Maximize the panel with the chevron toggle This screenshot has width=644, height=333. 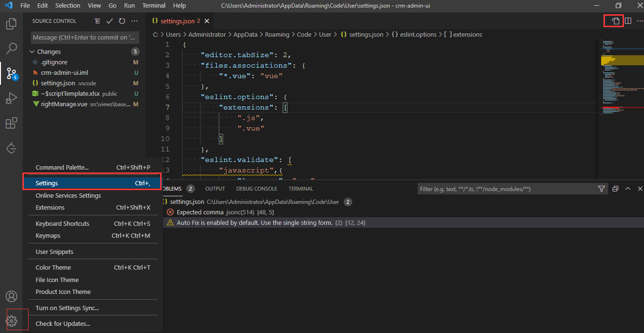pos(628,189)
